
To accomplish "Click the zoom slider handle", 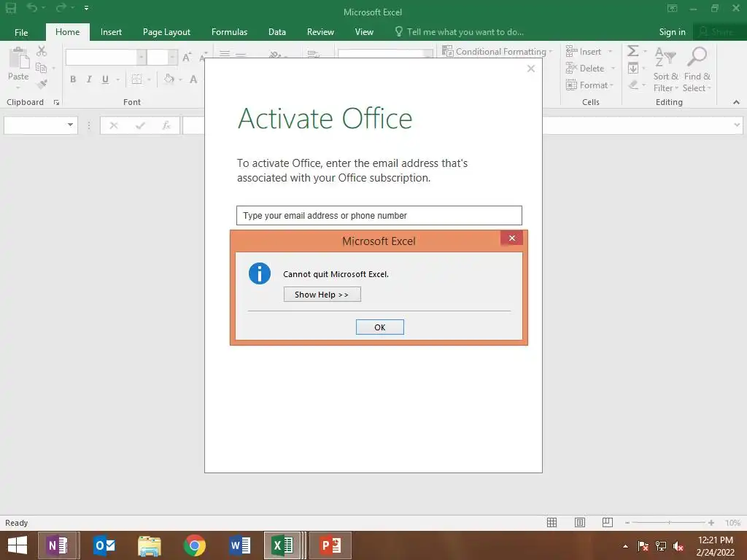I will tap(670, 523).
